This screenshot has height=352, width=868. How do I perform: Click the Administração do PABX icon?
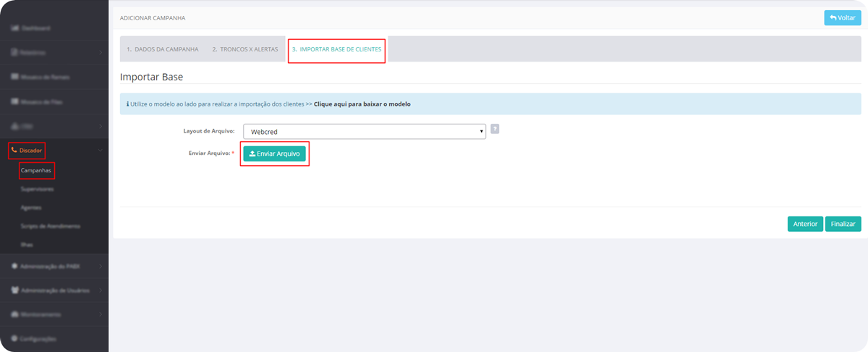click(x=14, y=266)
